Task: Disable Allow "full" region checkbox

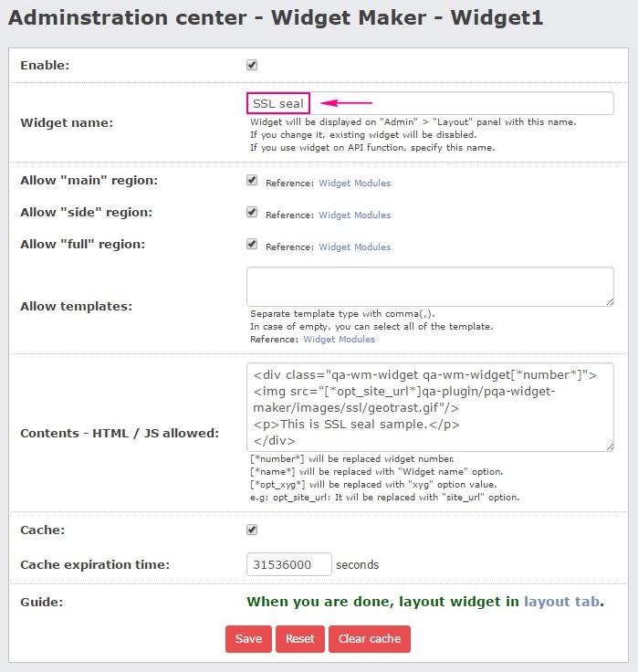Action: (252, 245)
